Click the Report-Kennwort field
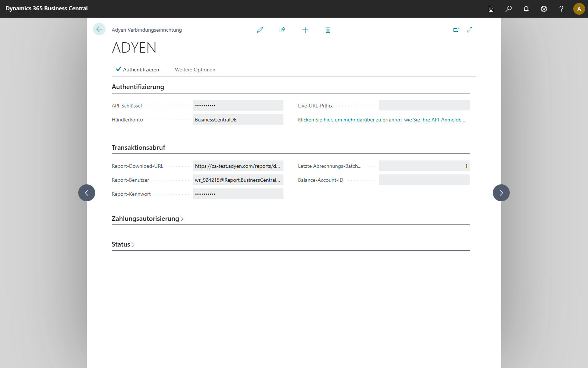This screenshot has height=368, width=588. coord(238,194)
